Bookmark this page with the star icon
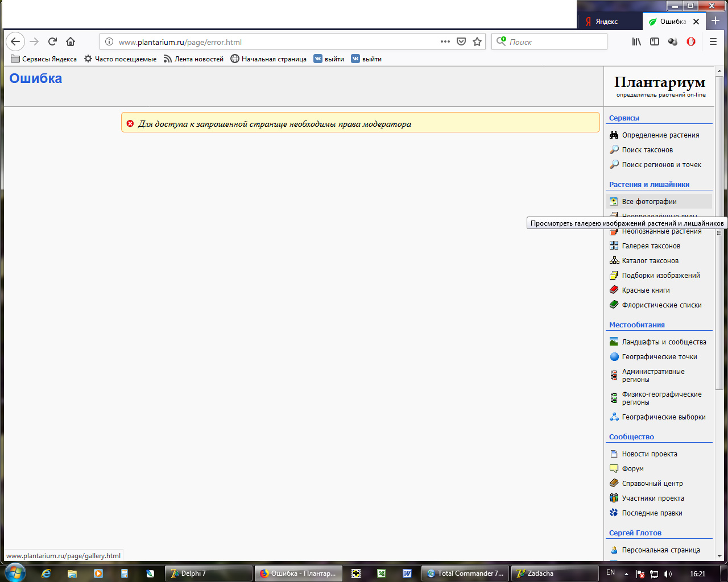The width and height of the screenshot is (728, 582). (x=477, y=41)
